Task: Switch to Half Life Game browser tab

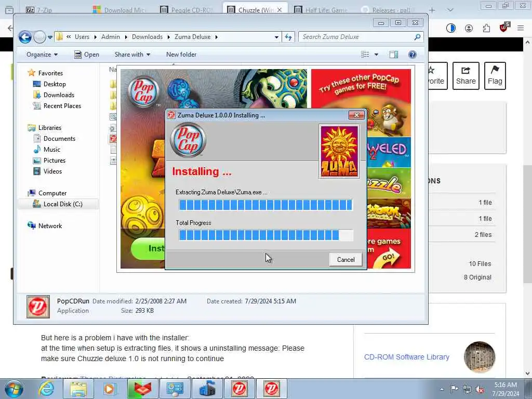Action: coord(322,10)
